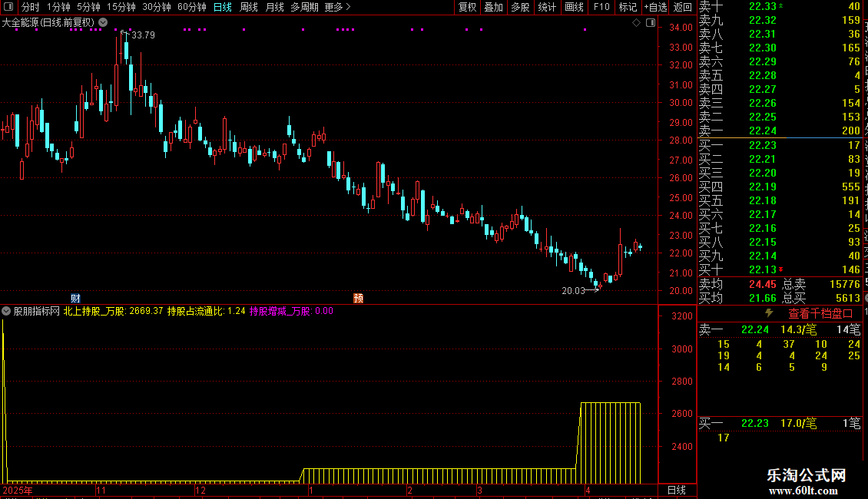
Task: Expand 更多 period options
Action: click(337, 7)
